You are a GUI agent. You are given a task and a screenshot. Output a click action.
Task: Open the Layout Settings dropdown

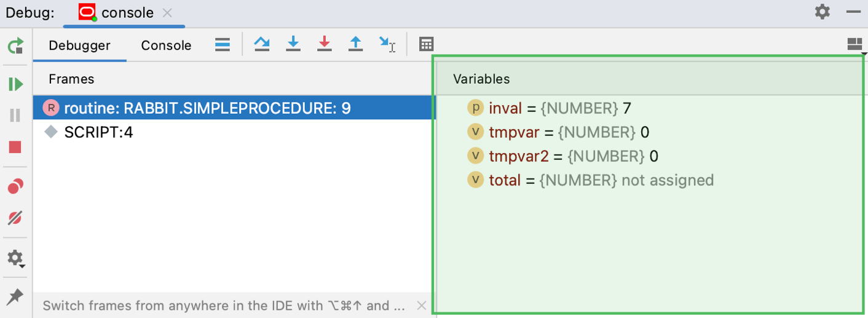[x=855, y=44]
